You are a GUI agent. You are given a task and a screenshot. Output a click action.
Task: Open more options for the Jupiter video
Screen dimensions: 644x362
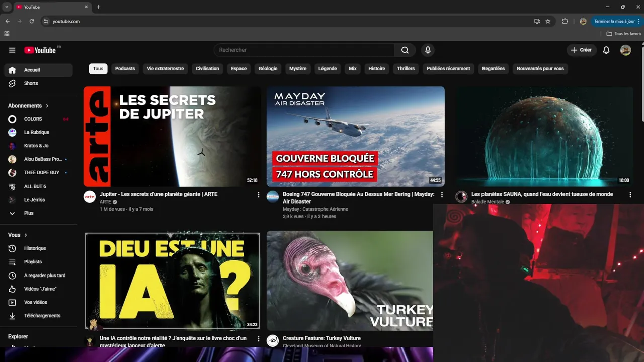click(259, 195)
